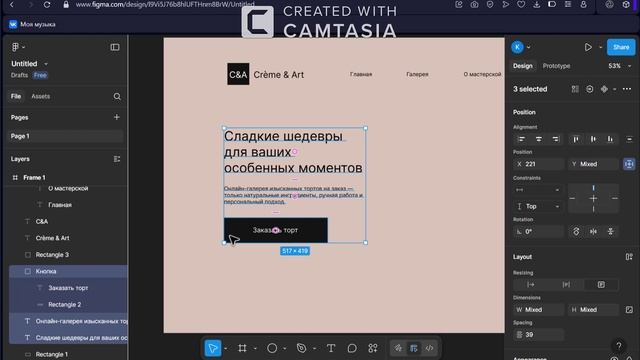The height and width of the screenshot is (360, 640).
Task: Open the more options ellipsis icon
Action: click(x=627, y=89)
